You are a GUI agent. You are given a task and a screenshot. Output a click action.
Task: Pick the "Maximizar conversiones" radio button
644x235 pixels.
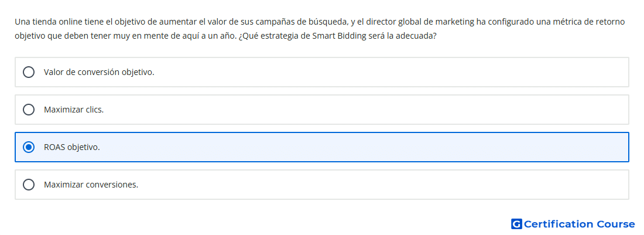click(x=29, y=185)
